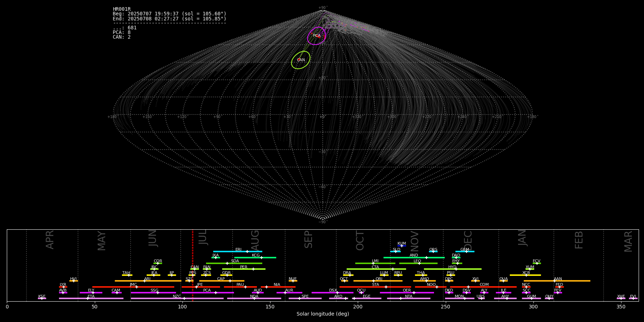Screen dimensions: 644x322
Task: Click the OER shower bar label
Action: pos(407,291)
